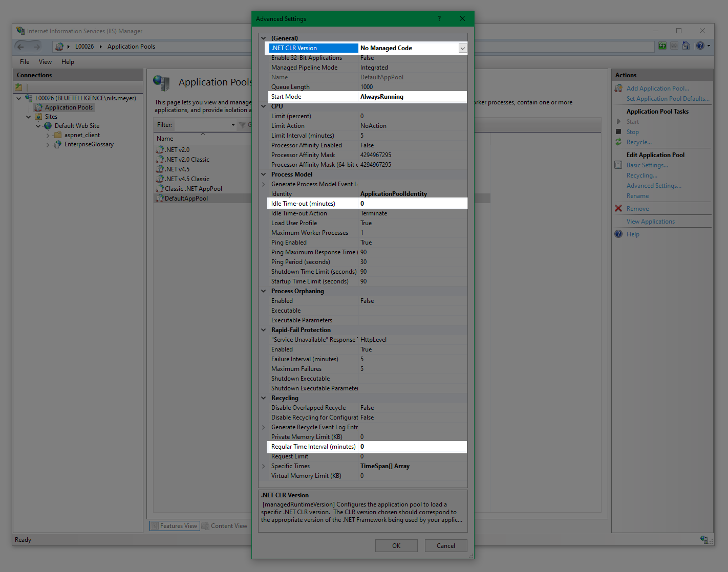Switch to the Content View tab
728x572 pixels.
[x=225, y=526]
